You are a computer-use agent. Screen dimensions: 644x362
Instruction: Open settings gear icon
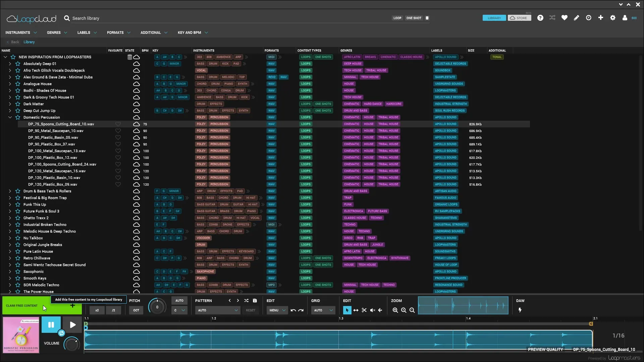(x=613, y=18)
